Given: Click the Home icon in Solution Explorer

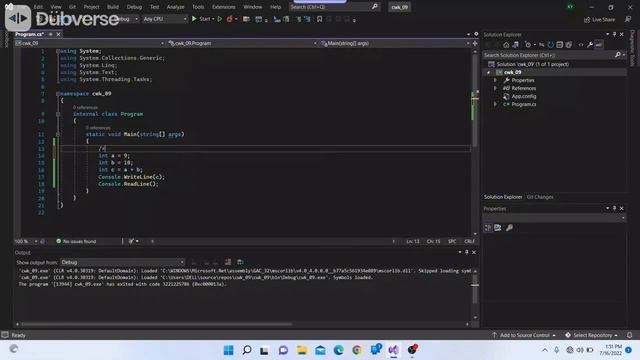Looking at the screenshot, I should pyautogui.click(x=506, y=45).
